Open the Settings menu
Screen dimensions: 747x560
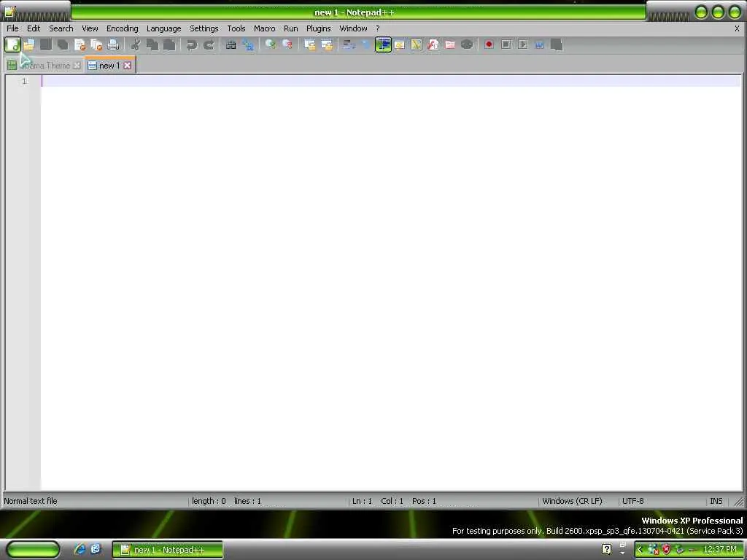(x=204, y=28)
